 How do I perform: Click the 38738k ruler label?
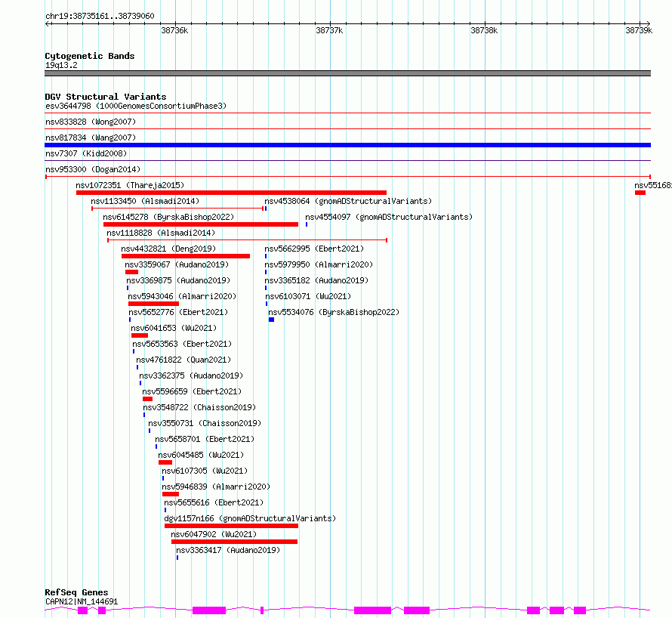point(484,30)
